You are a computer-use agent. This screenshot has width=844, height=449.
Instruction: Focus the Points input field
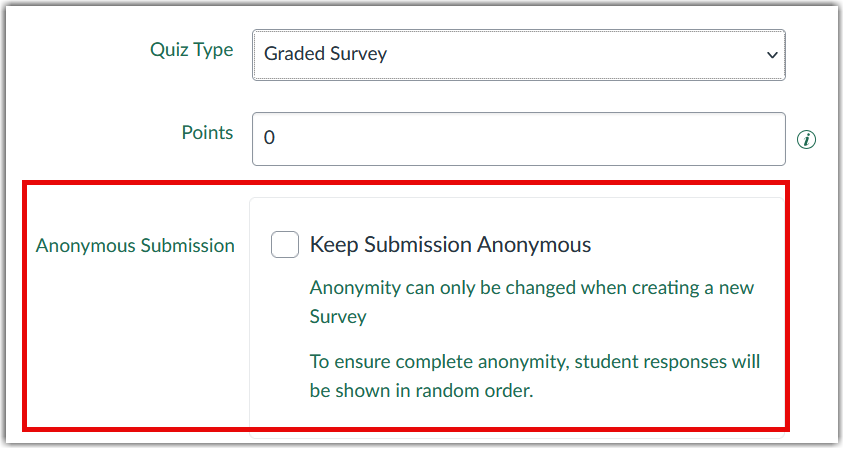(518, 138)
